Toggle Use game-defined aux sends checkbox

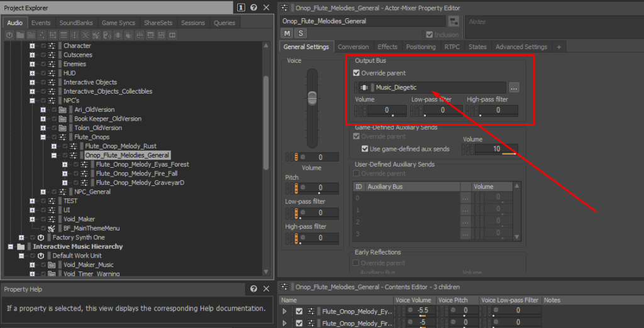click(365, 149)
